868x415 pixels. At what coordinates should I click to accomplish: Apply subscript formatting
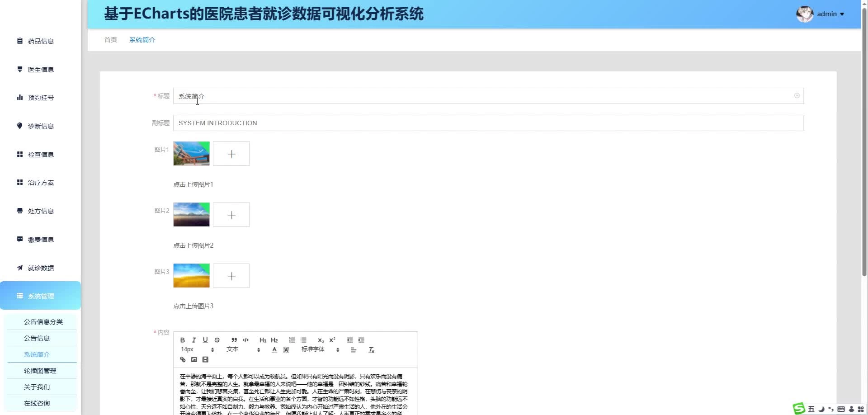[x=321, y=340]
